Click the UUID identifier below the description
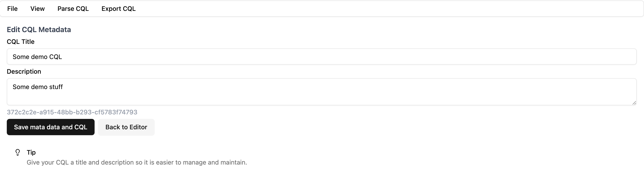 [72, 112]
